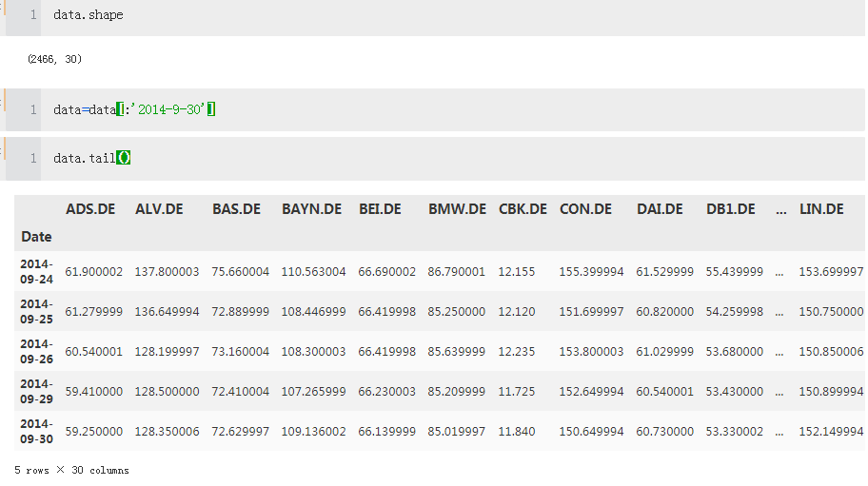Click cell value 12.235

(517, 351)
